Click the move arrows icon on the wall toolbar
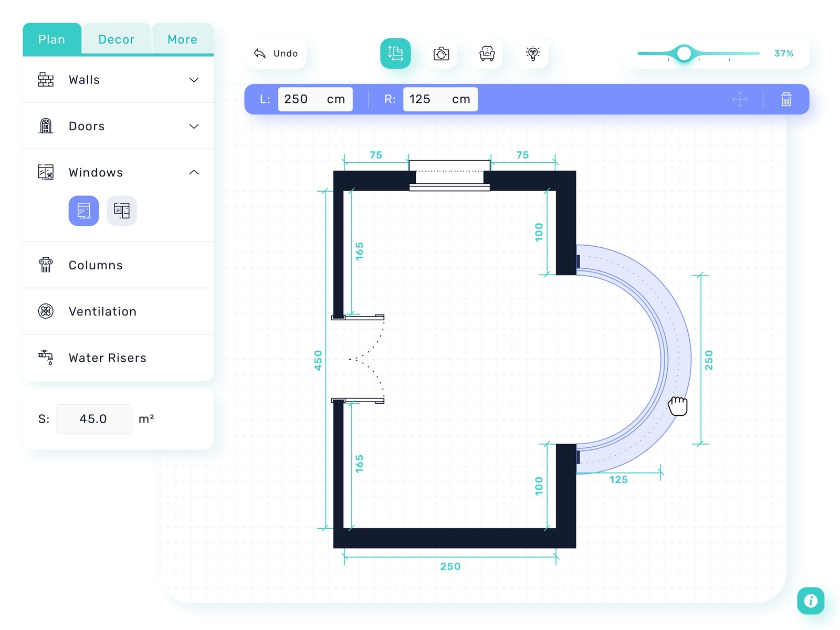Viewport: 840px width, 630px height. point(740,99)
